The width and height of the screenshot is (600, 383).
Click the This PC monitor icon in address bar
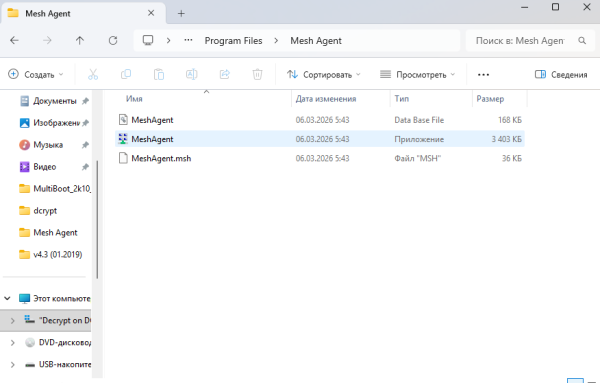point(148,40)
